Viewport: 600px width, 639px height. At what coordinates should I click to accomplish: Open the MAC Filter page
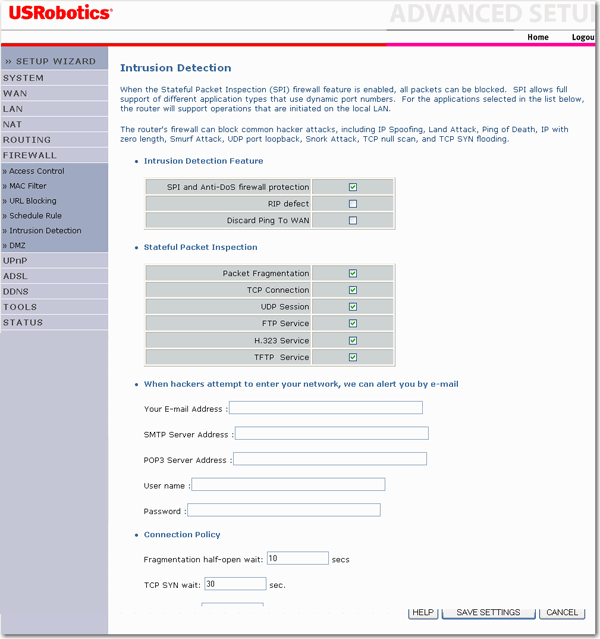click(28, 186)
